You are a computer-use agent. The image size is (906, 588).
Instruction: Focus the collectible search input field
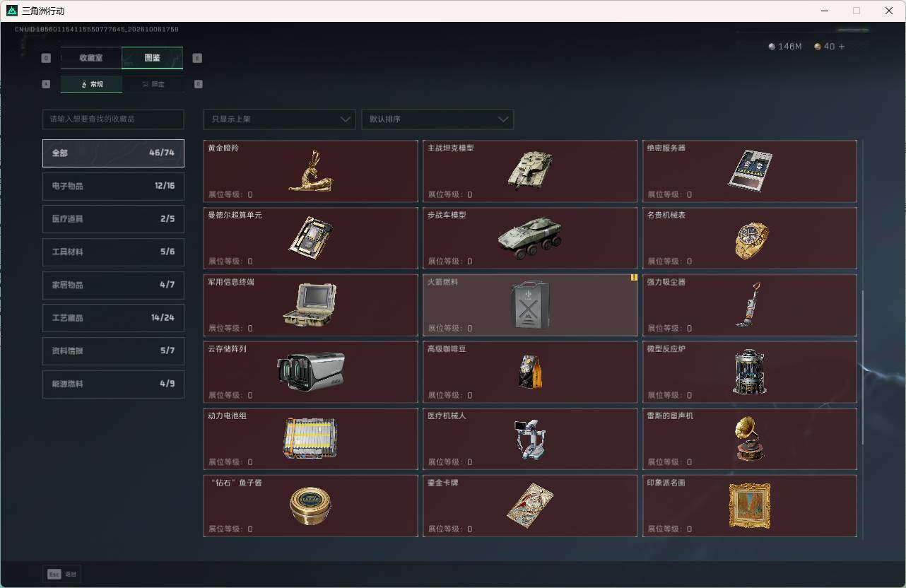tap(113, 119)
